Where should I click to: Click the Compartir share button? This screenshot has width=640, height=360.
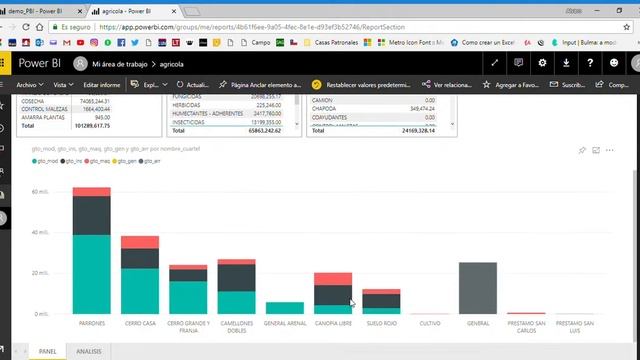612,85
